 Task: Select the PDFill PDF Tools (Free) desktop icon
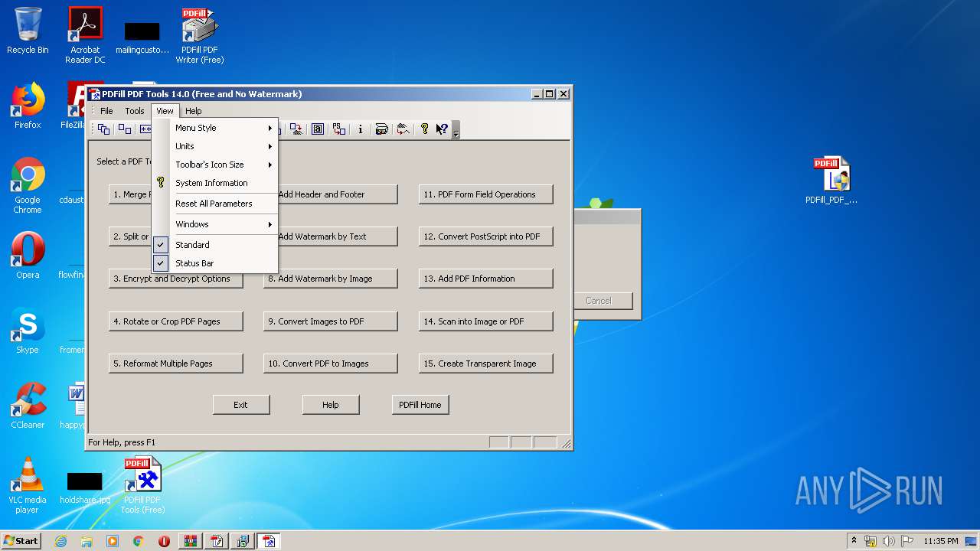[x=142, y=485]
